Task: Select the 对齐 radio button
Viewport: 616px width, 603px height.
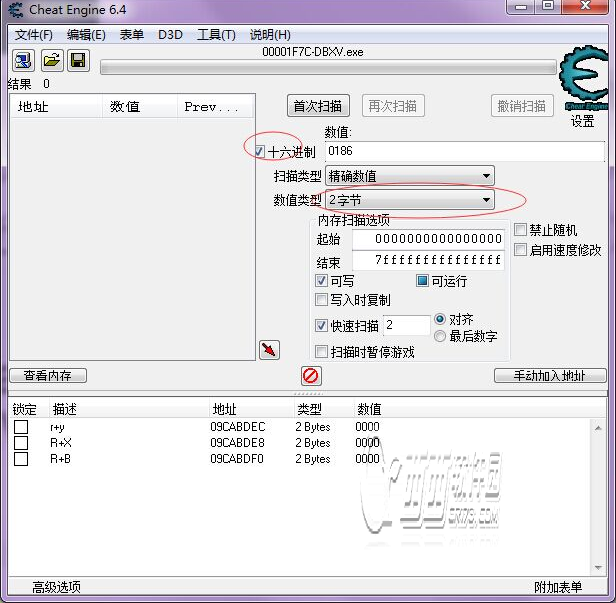Action: coord(440,319)
